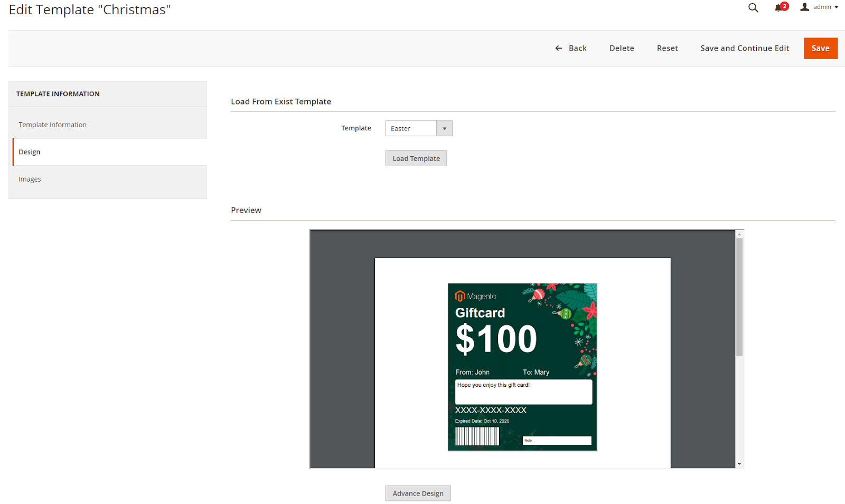This screenshot has width=845, height=504.
Task: Open the Template Information section
Action: pyautogui.click(x=52, y=125)
